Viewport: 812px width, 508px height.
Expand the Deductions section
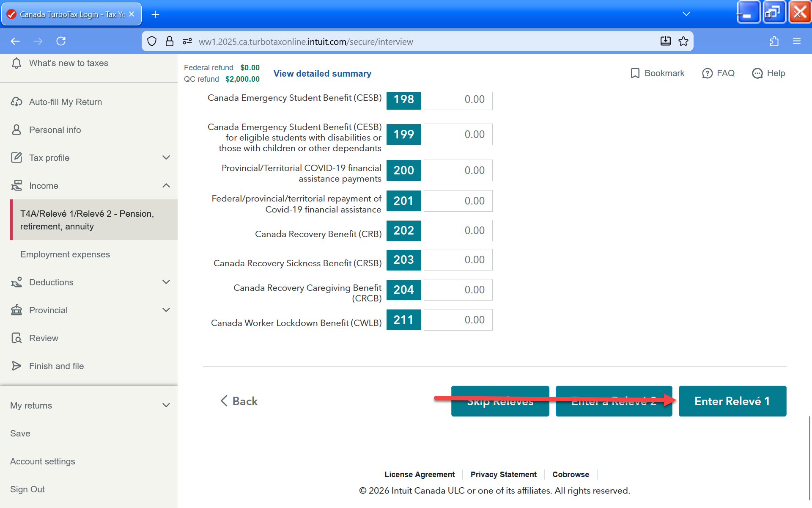(166, 282)
